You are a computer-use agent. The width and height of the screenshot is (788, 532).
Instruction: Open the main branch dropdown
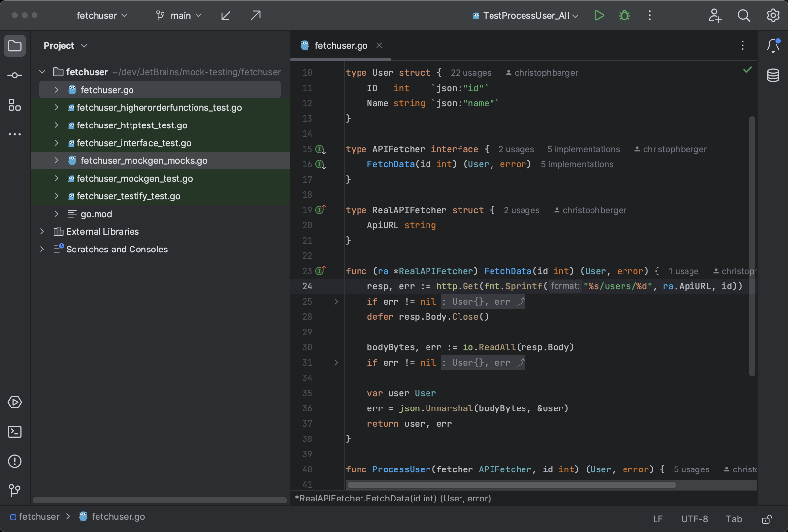pyautogui.click(x=179, y=16)
